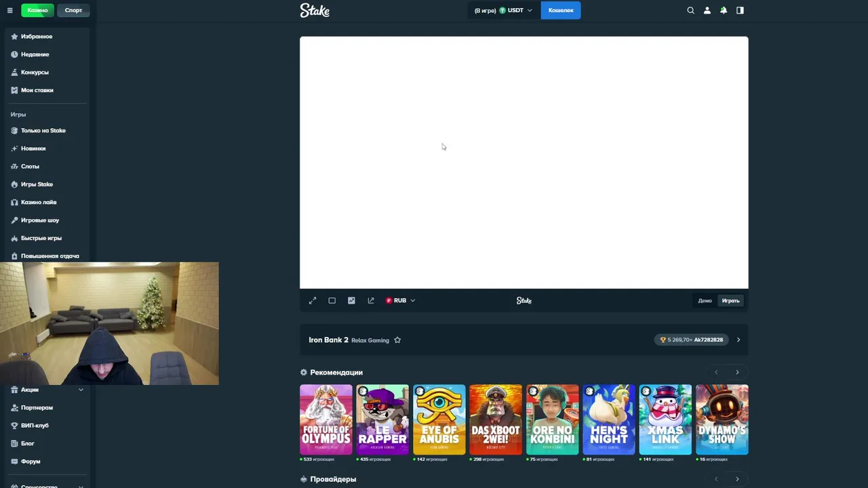Click the ВИП-клуб icon in sidebar
Image resolution: width=868 pixels, height=488 pixels.
(14, 426)
